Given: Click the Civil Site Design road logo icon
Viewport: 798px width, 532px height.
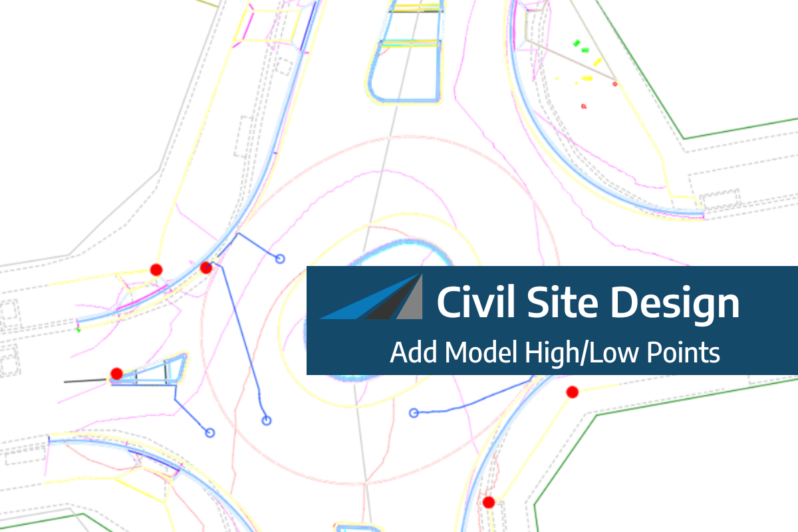Looking at the screenshot, I should pyautogui.click(x=371, y=297).
